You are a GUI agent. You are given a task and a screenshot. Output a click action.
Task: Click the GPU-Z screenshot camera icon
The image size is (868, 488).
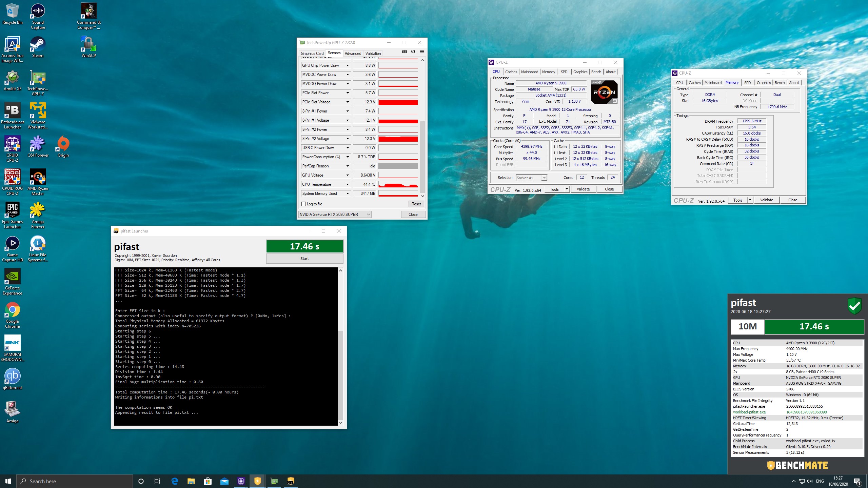(404, 52)
